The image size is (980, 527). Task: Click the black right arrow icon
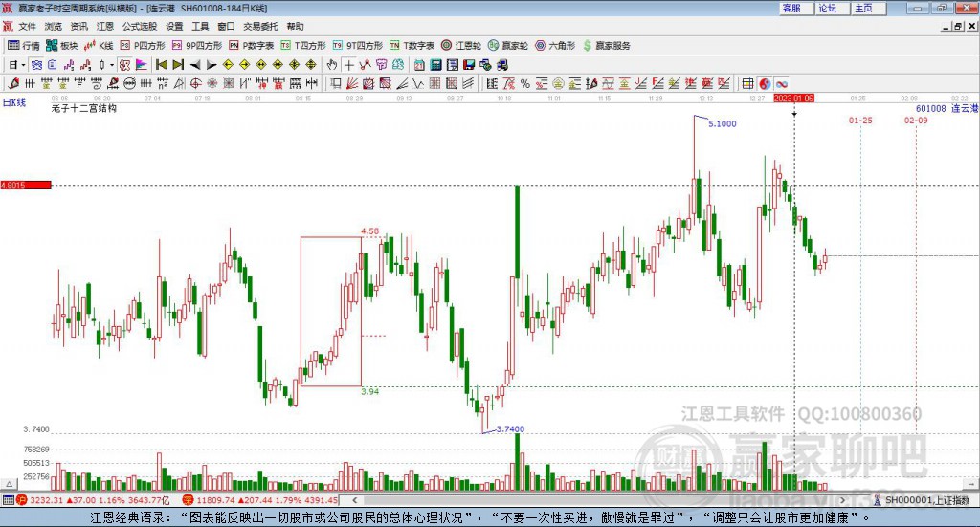click(x=212, y=64)
